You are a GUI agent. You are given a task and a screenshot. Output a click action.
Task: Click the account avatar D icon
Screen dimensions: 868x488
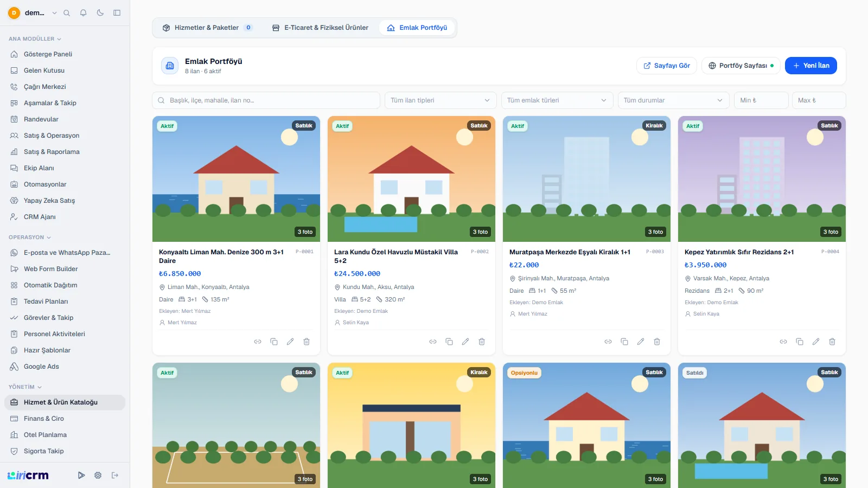pos(14,13)
